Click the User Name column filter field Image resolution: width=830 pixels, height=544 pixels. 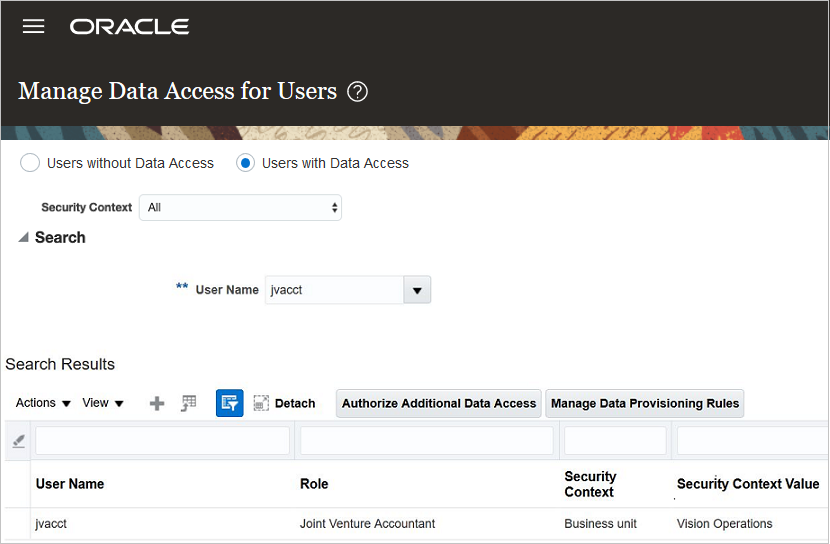pos(163,441)
